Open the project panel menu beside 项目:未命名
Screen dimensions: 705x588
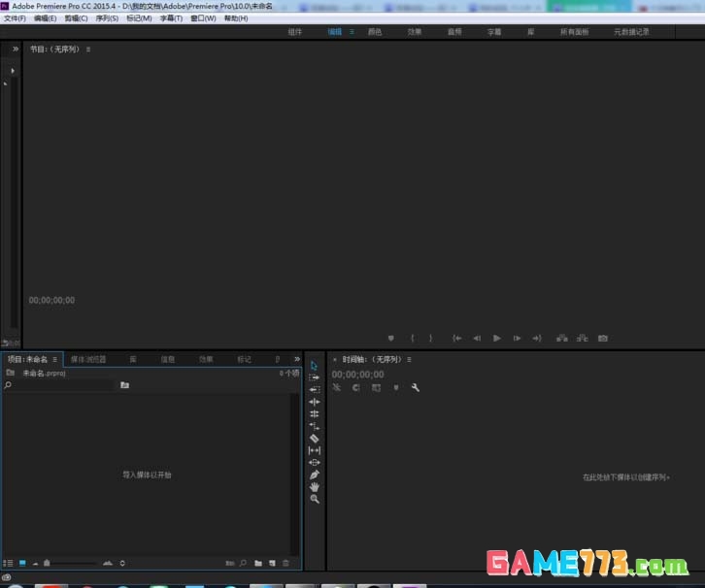54,359
